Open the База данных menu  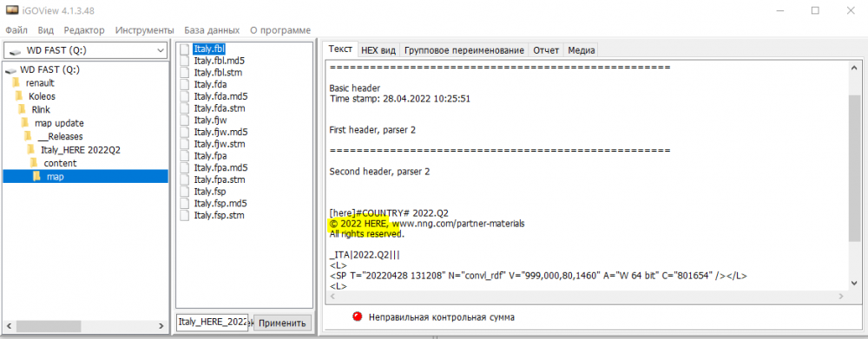click(212, 29)
